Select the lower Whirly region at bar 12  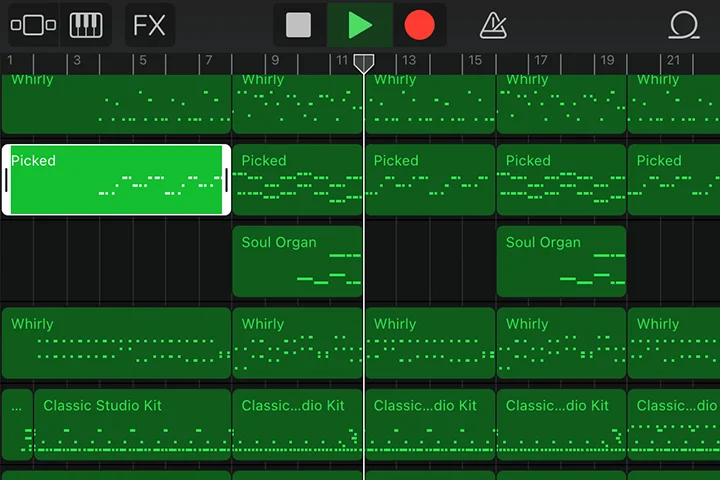430,343
